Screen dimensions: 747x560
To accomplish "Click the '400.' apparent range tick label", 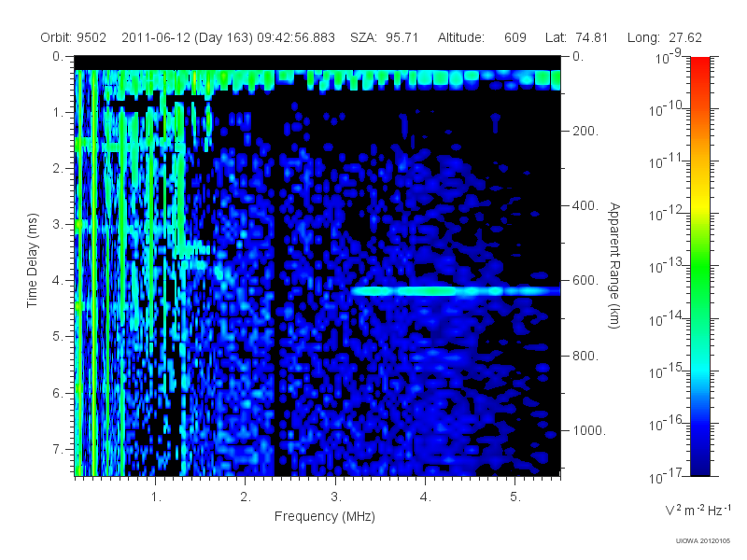I will tap(585, 205).
